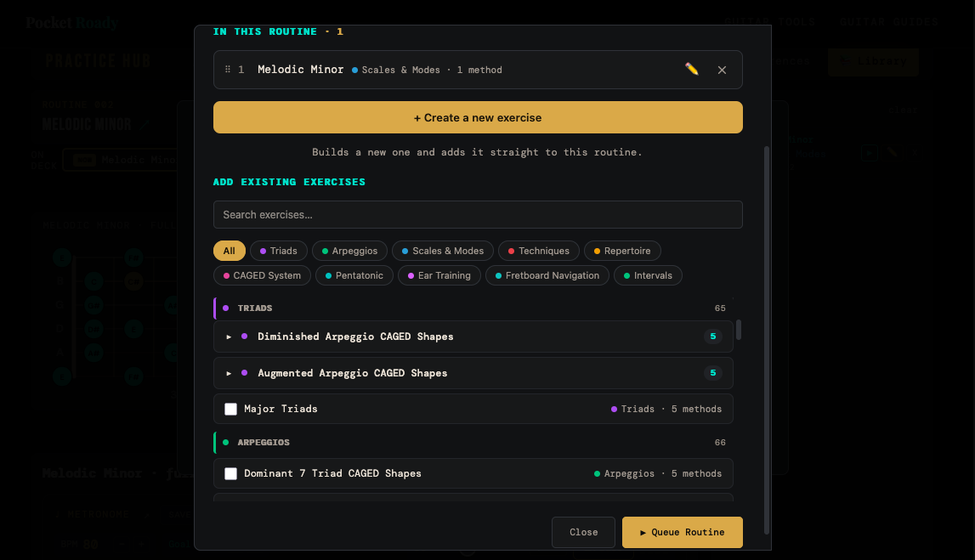Expand Augmented Arpeggio CAGED Shapes
The image size is (975, 560).
point(229,374)
